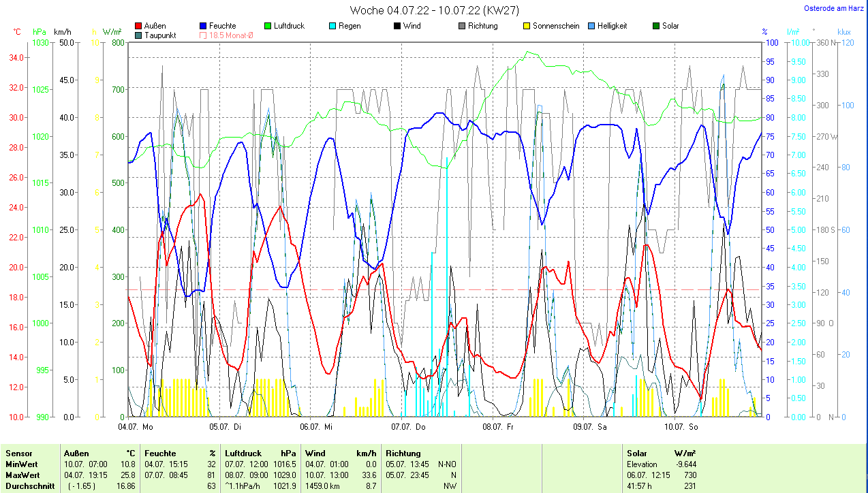This screenshot has width=868, height=493.
Task: Click the dark green Solar legend square
Action: coord(656,27)
